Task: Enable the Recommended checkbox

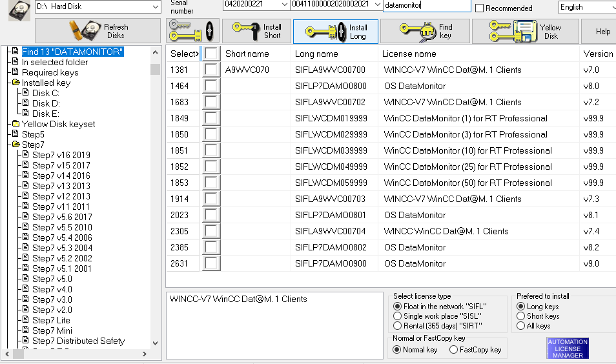Action: coord(479,8)
